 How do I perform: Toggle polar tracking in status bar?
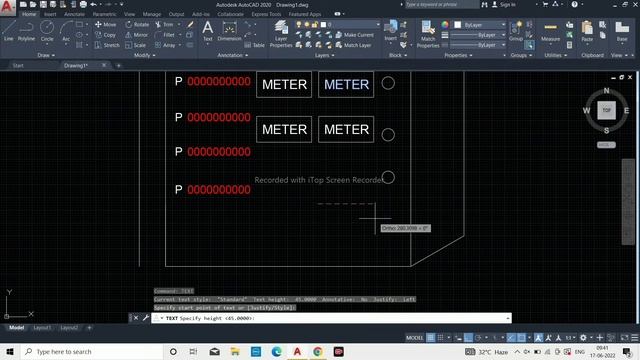(478, 338)
